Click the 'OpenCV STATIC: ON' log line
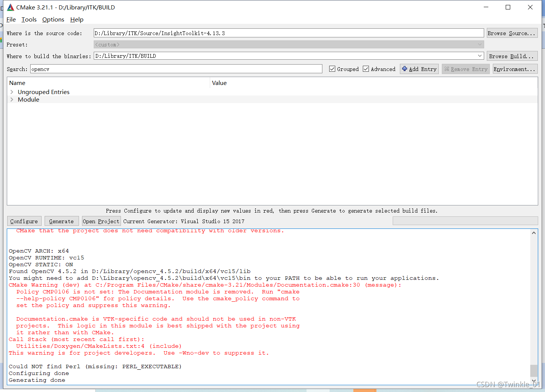 (41, 264)
